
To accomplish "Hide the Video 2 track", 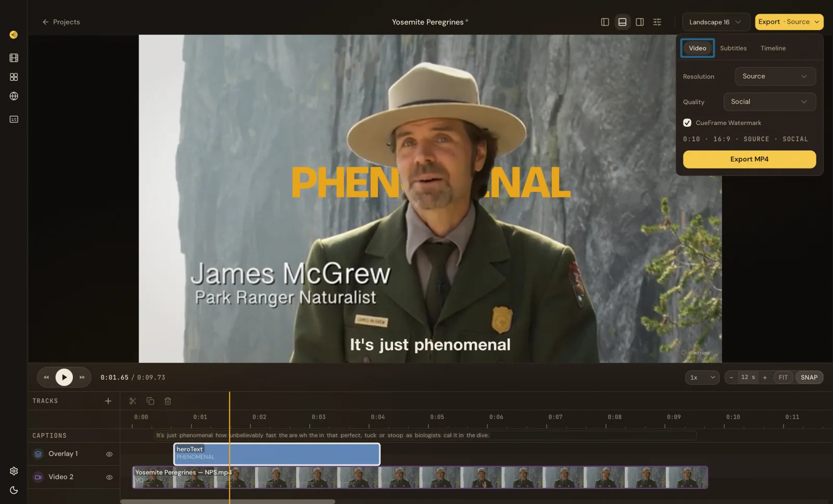I will (109, 477).
